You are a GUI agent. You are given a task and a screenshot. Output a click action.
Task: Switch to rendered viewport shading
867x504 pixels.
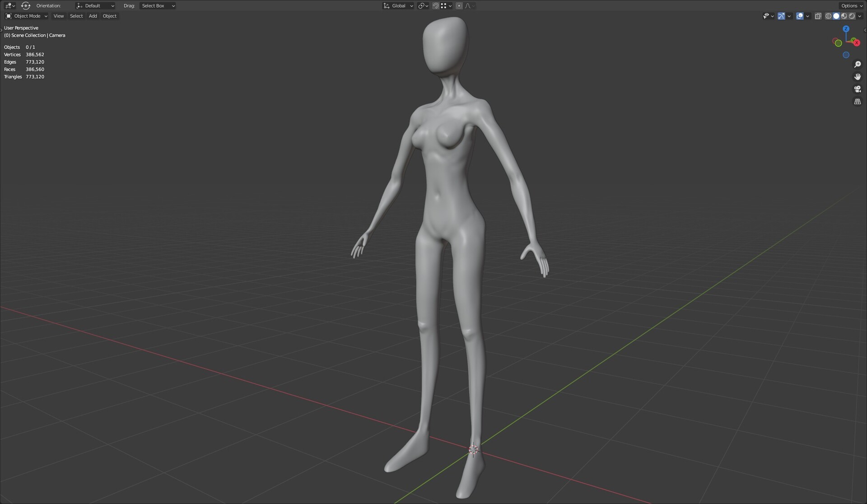[852, 16]
